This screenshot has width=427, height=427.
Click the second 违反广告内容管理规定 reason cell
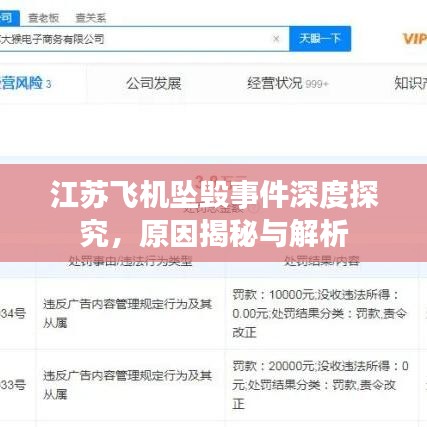pyautogui.click(x=131, y=385)
